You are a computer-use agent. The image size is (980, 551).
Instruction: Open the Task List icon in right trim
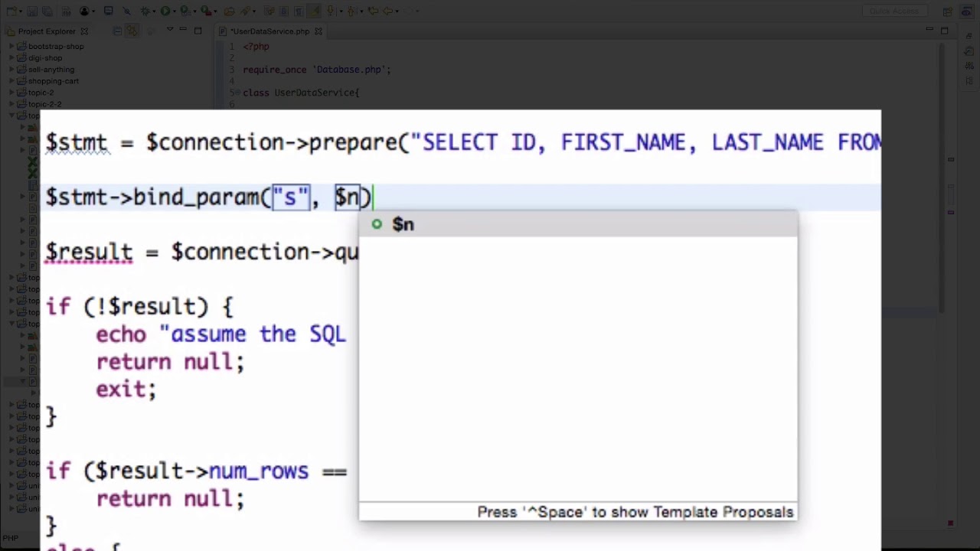[969, 51]
